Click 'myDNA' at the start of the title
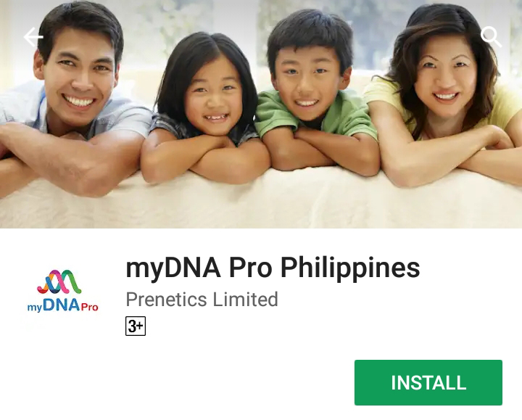The image size is (522, 420). coord(173,269)
